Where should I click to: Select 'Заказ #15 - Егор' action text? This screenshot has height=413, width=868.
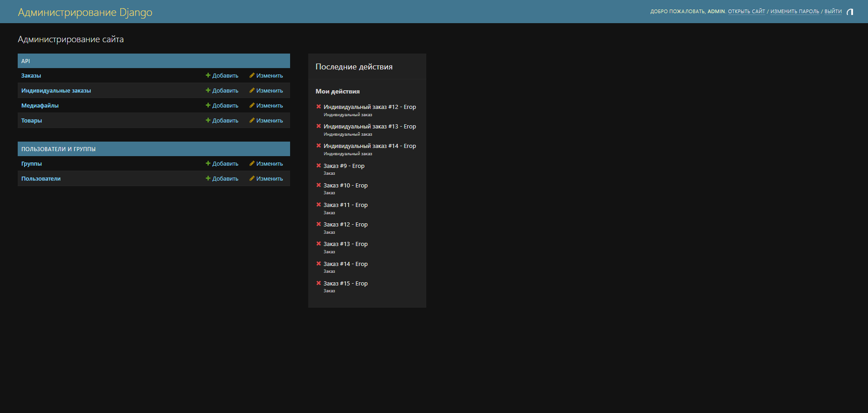[x=345, y=284]
